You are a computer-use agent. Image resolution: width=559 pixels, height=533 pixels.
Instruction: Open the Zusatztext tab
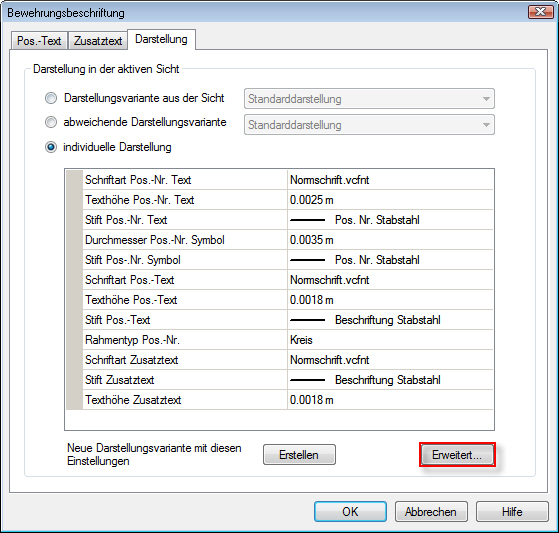(98, 41)
